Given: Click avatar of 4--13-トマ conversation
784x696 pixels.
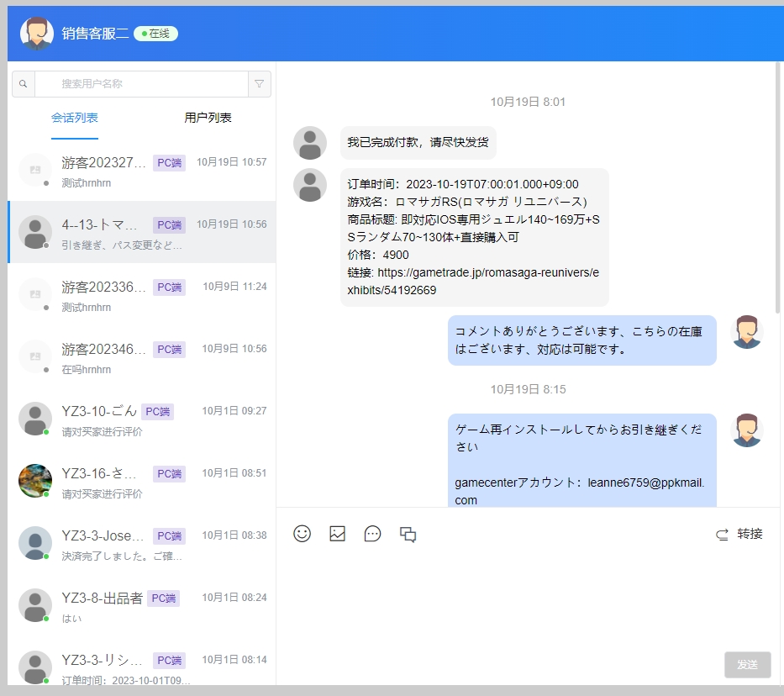Looking at the screenshot, I should point(35,232).
